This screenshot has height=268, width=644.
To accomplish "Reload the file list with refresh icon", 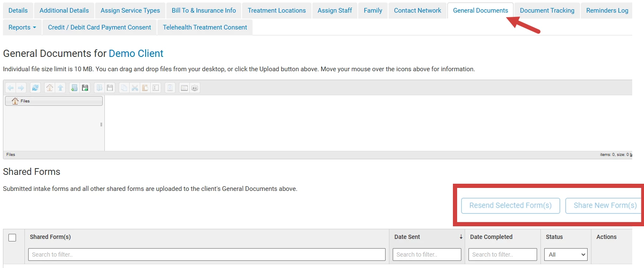I will [x=35, y=88].
